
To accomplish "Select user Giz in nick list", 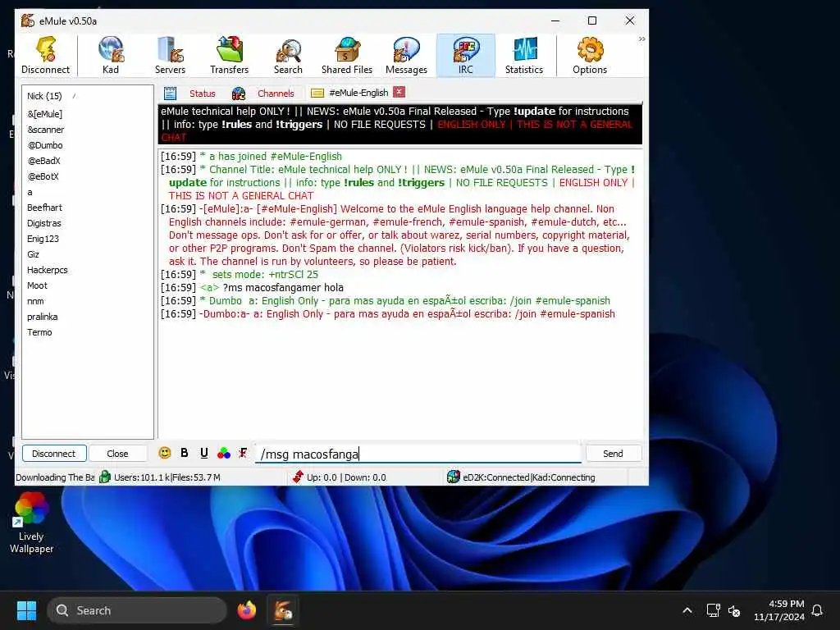I will pos(33,254).
